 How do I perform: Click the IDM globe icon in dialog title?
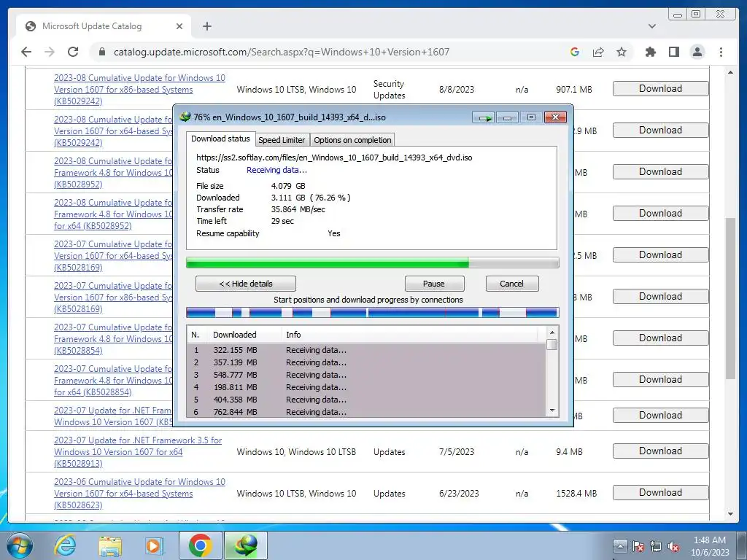(185, 117)
